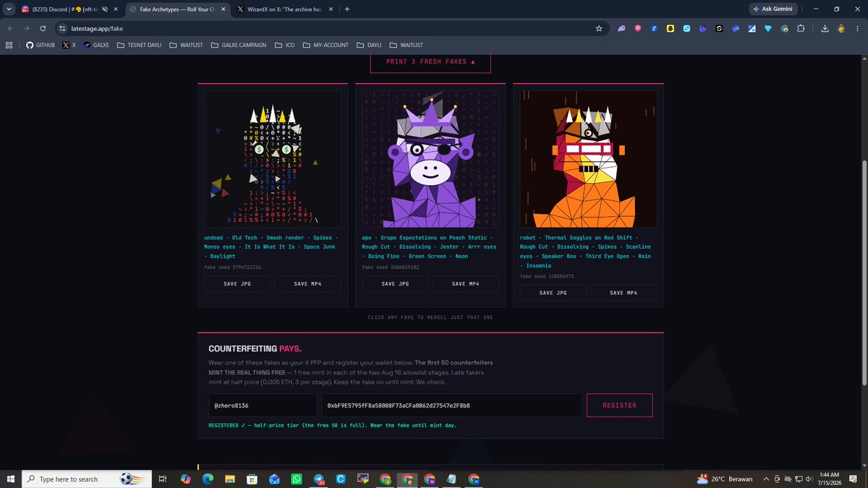Reroll the orange robot fake image

588,159
